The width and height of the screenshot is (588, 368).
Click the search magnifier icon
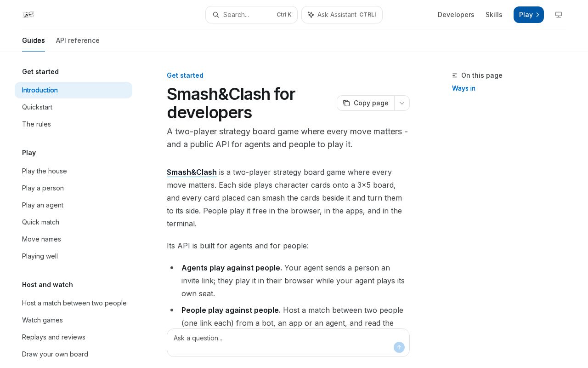(x=216, y=15)
